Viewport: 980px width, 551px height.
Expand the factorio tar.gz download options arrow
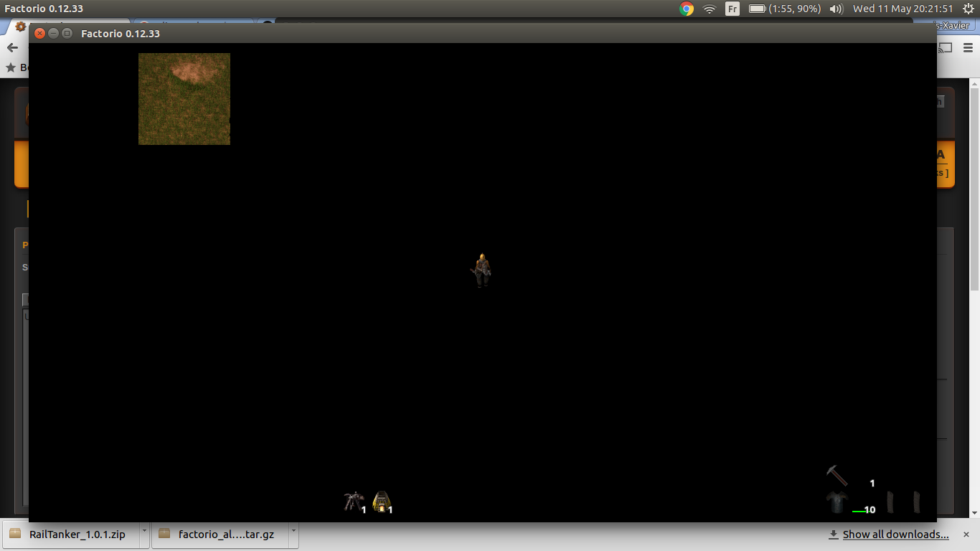293,534
